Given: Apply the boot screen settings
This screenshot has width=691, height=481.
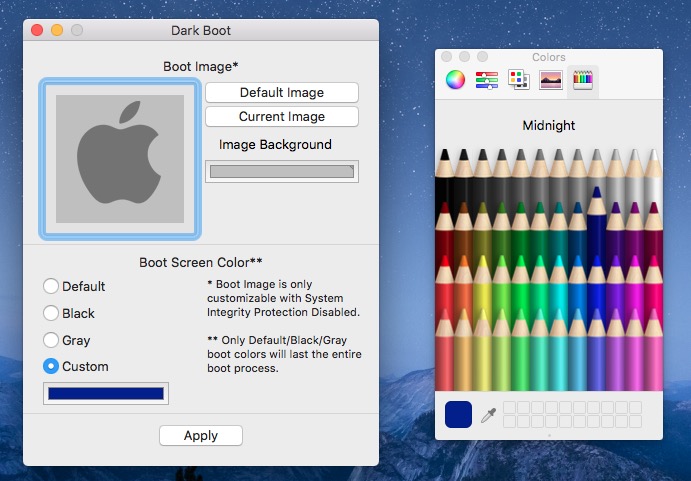Looking at the screenshot, I should (201, 436).
